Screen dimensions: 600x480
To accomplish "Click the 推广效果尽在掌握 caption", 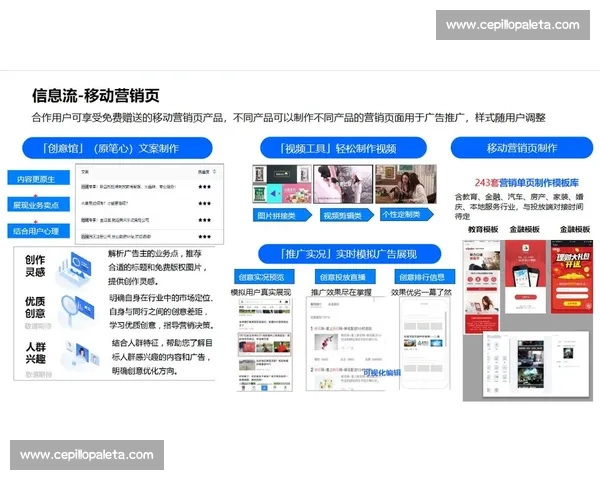I will pyautogui.click(x=341, y=292).
